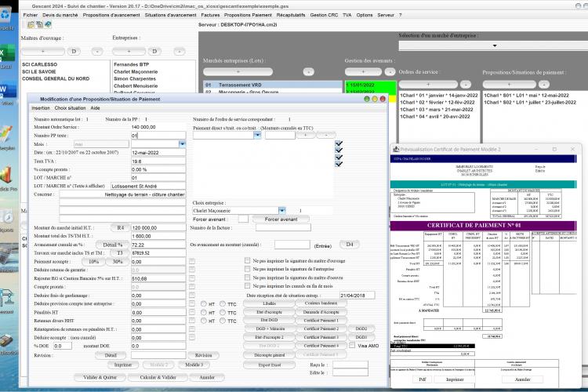Click plus button under Entreprises
Viewport: 588px width, 392px height.
pyautogui.click(x=129, y=52)
